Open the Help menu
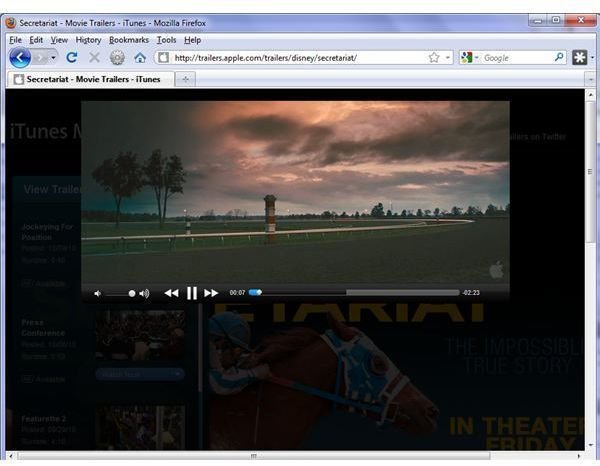 pos(192,40)
